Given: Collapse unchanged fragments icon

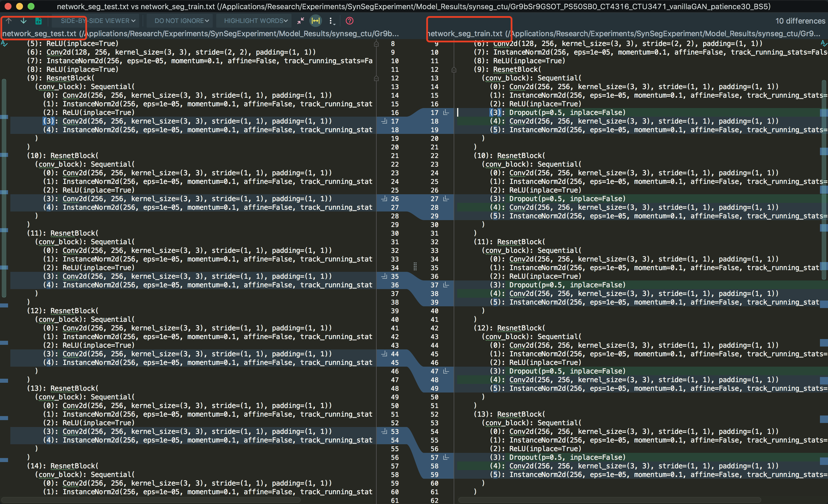Looking at the screenshot, I should (x=301, y=21).
